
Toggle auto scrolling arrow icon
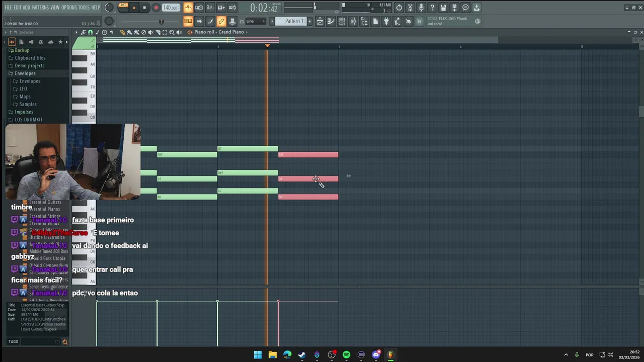pos(199,21)
